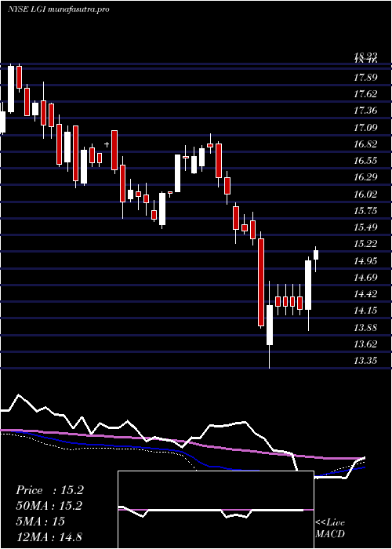
Task: Click the 'NYSE LGI munafasutra.pro' chart title
Action: pos(59,9)
